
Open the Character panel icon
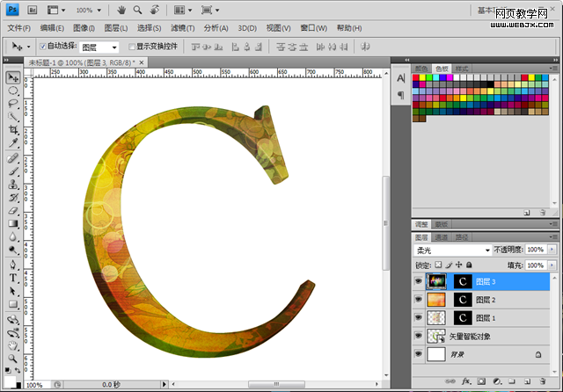pos(401,78)
